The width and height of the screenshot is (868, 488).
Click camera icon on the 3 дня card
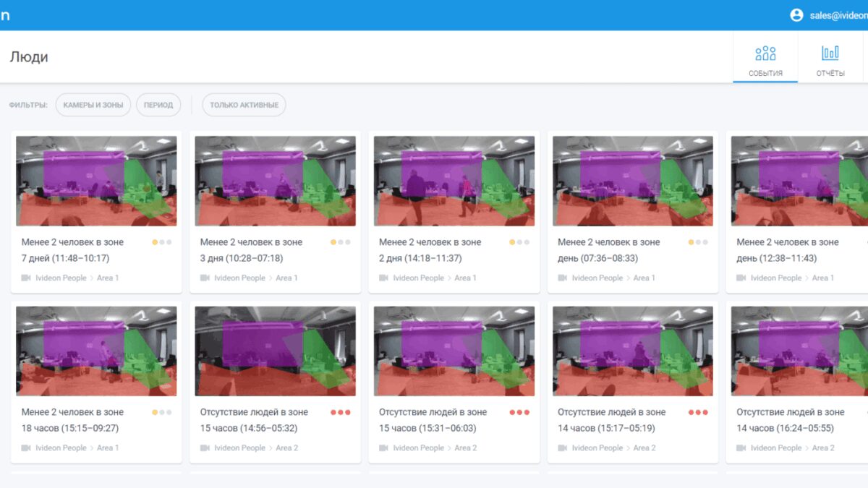205,278
